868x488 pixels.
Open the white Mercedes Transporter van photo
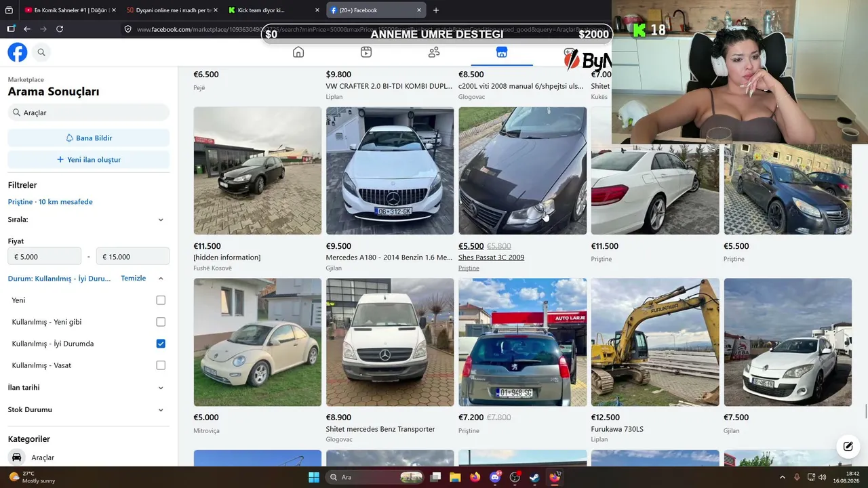(390, 342)
